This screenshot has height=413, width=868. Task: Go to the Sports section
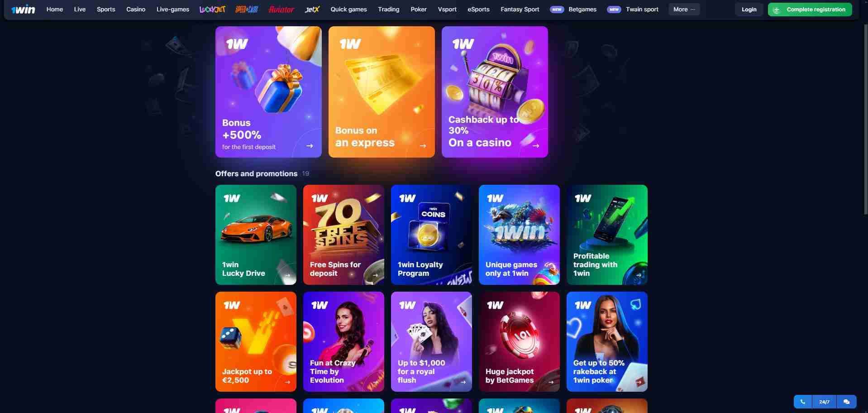click(106, 9)
